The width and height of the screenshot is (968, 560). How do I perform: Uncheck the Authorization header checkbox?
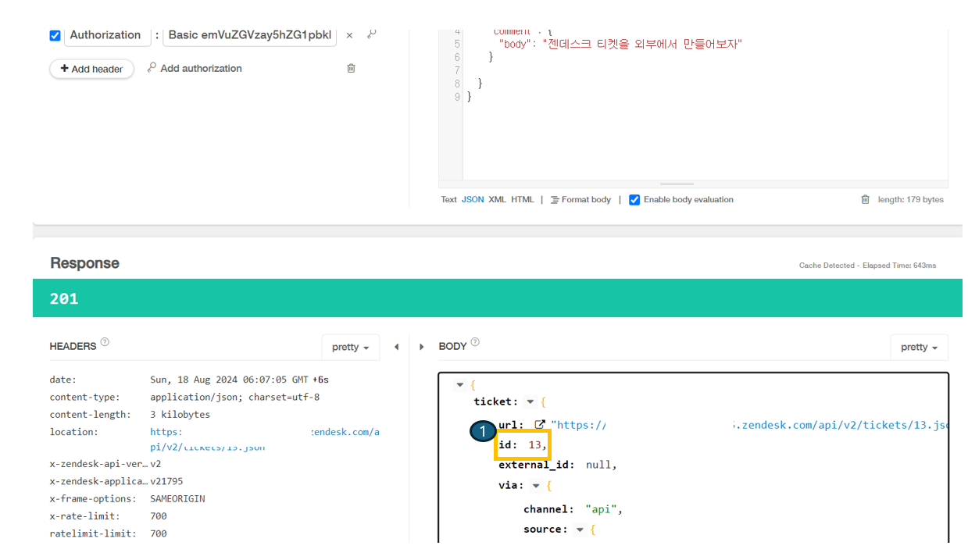(x=55, y=35)
